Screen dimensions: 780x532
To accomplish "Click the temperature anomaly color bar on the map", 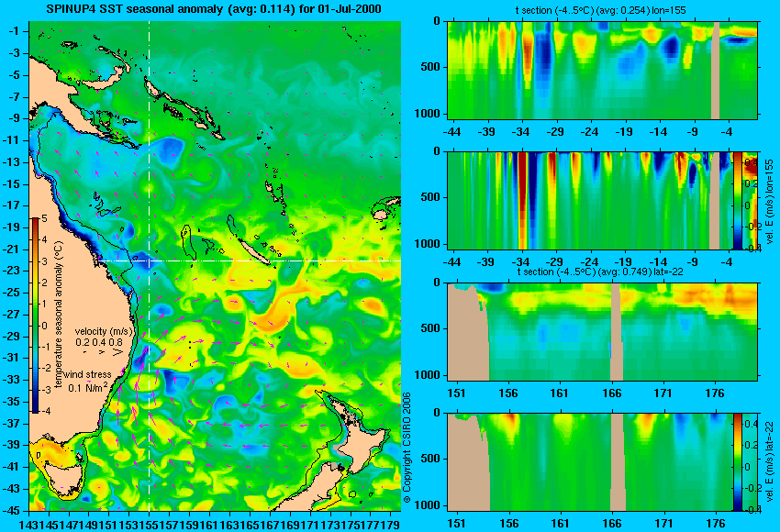I will [x=35, y=316].
